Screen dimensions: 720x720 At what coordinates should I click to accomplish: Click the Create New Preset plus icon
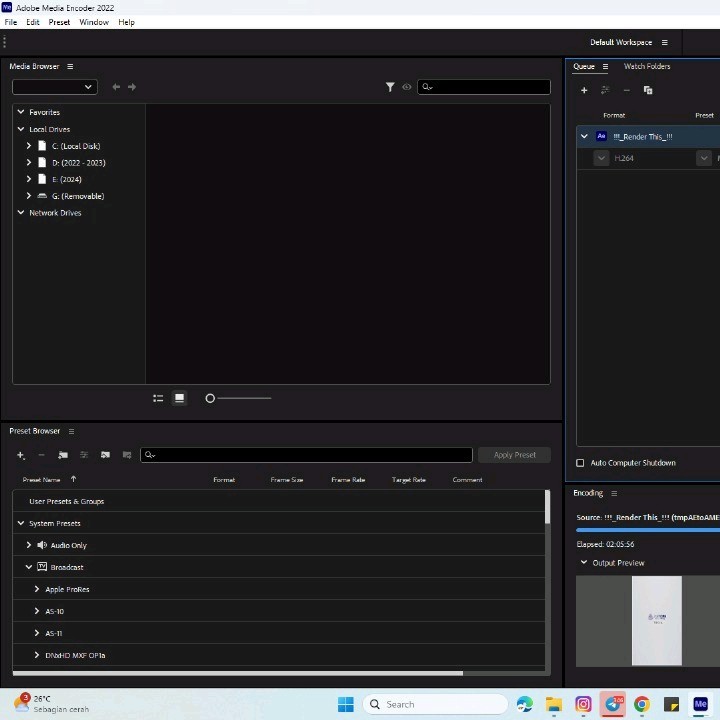tap(20, 455)
